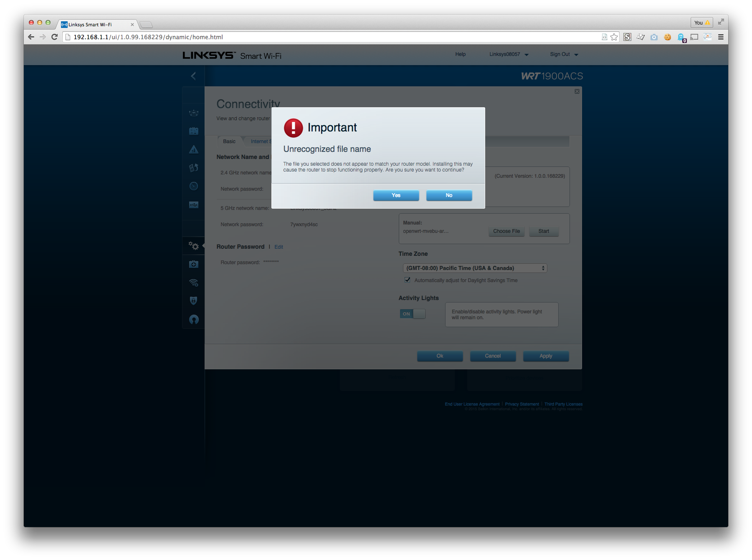This screenshot has width=752, height=560.
Task: Click the Linksys Smart Wi-Fi logo
Action: pos(232,55)
